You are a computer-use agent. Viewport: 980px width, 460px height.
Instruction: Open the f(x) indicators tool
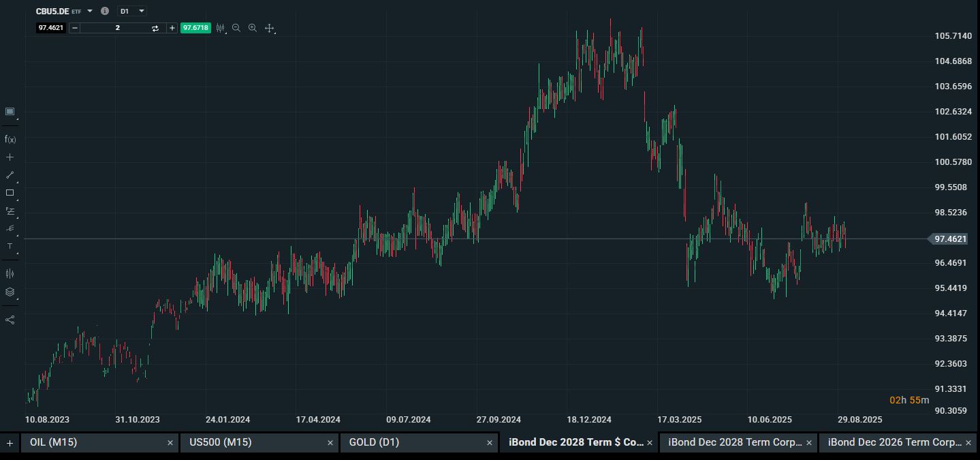pos(10,139)
